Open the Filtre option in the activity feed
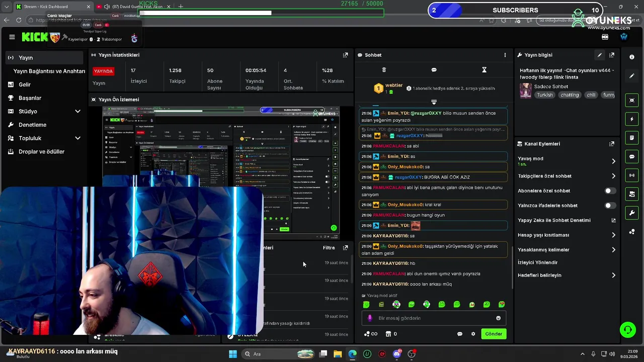This screenshot has width=644, height=362. 329,247
